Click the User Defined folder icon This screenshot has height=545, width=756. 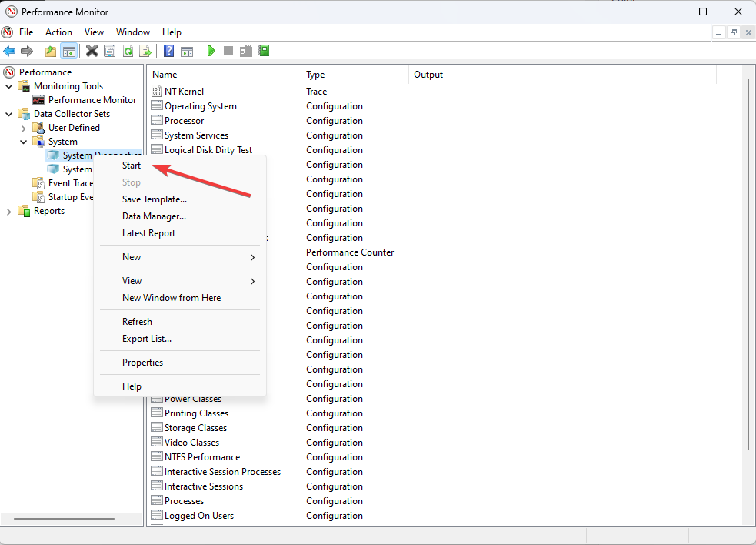[38, 128]
